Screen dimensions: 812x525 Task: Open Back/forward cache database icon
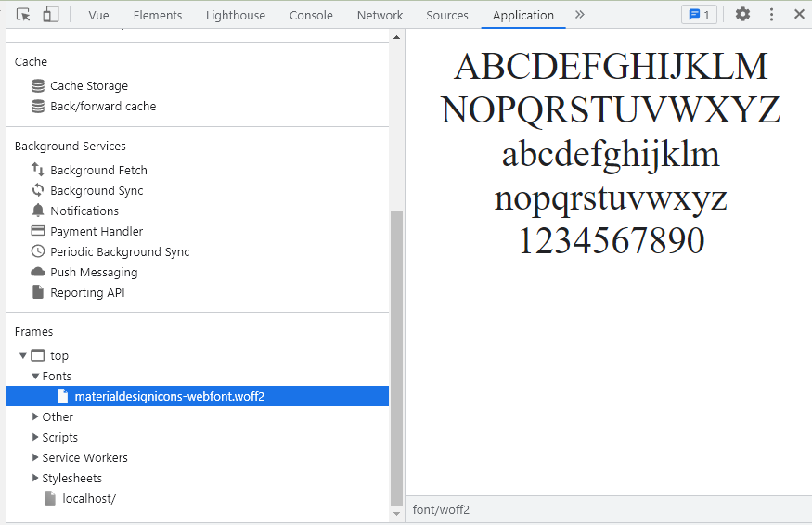(x=38, y=106)
